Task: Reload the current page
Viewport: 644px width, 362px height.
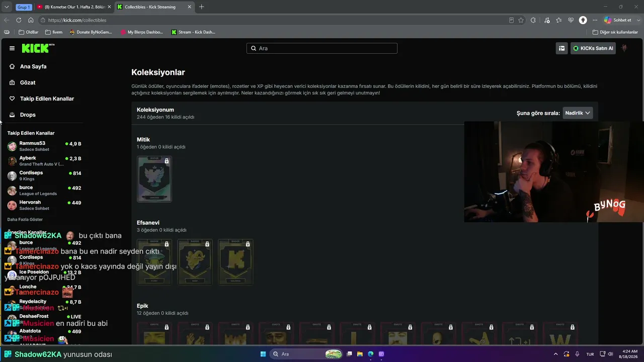Action: (x=19, y=20)
